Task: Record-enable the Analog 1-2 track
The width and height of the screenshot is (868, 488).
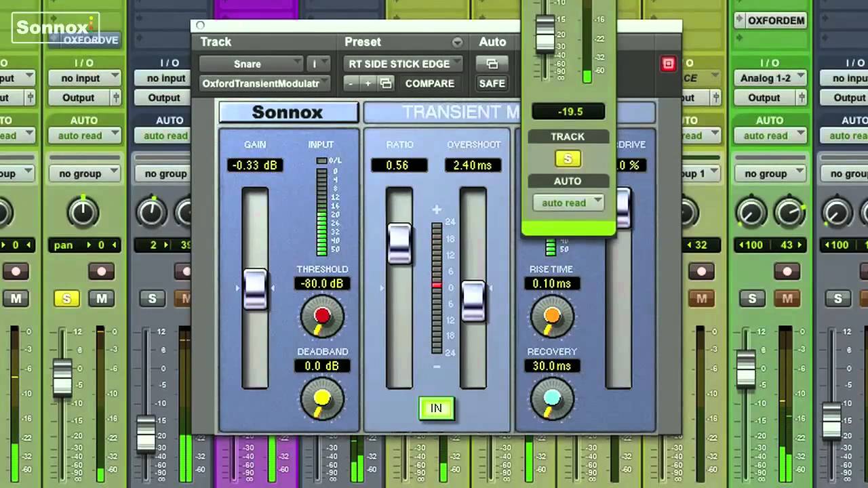Action: pos(787,272)
